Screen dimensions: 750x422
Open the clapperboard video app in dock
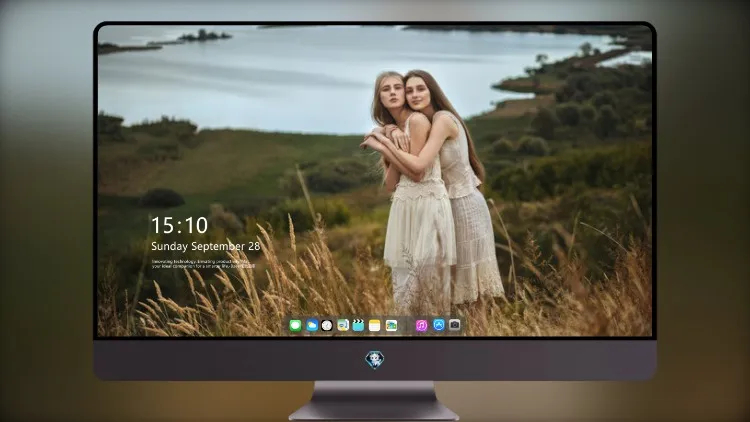(x=358, y=326)
